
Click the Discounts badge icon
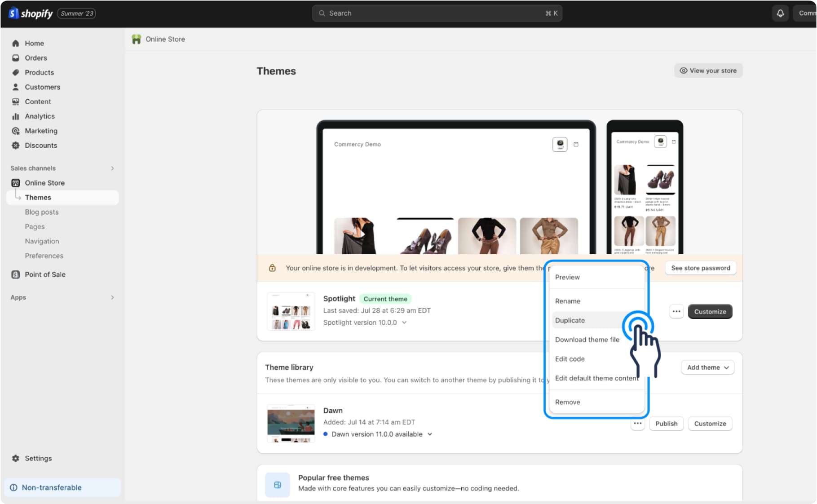(x=16, y=146)
